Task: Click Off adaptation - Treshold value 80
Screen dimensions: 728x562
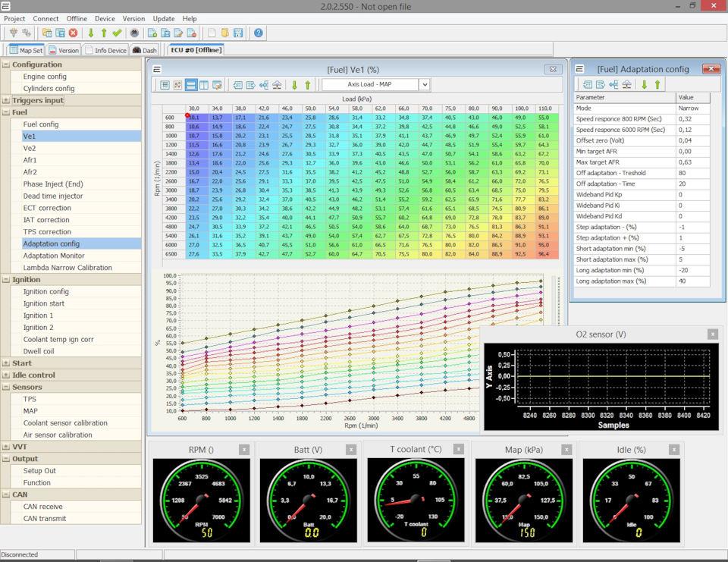Action: tap(692, 173)
